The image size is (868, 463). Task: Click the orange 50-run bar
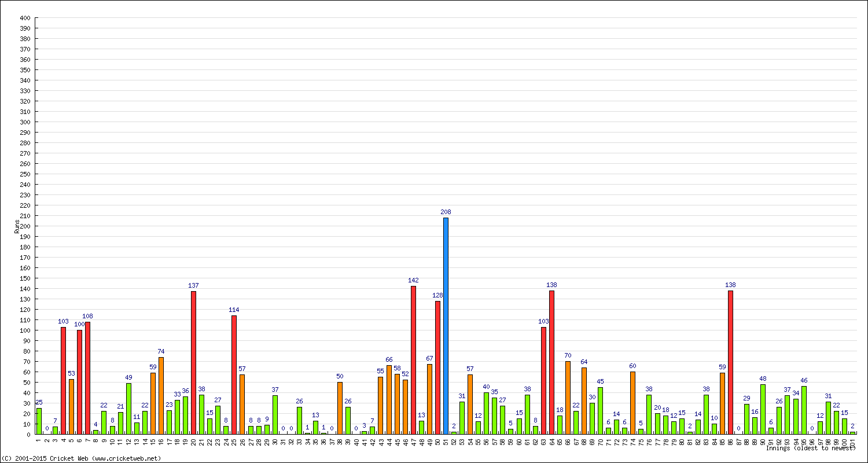click(x=340, y=408)
